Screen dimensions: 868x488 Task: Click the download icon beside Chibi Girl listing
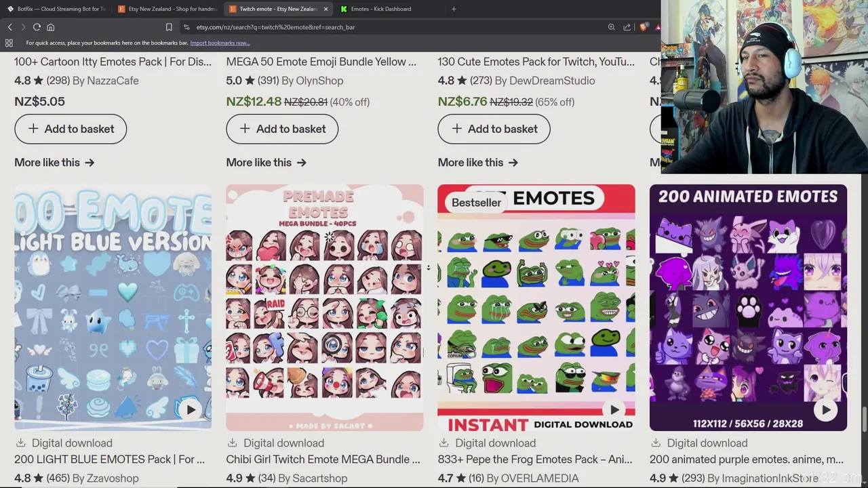point(232,443)
